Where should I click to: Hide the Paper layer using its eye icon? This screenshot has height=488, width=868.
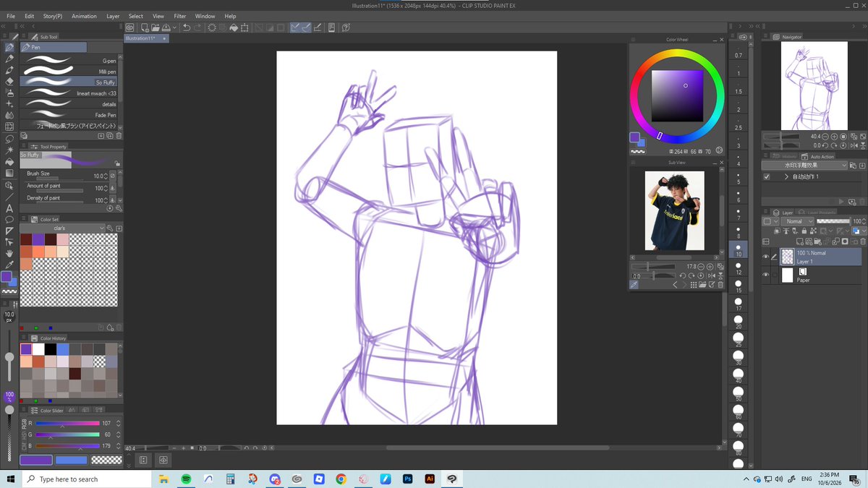pyautogui.click(x=766, y=275)
